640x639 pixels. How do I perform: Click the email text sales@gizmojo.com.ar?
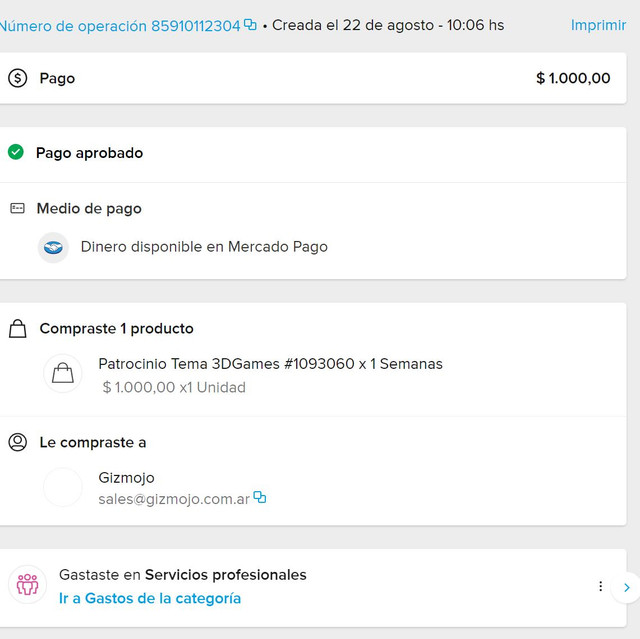(x=174, y=499)
